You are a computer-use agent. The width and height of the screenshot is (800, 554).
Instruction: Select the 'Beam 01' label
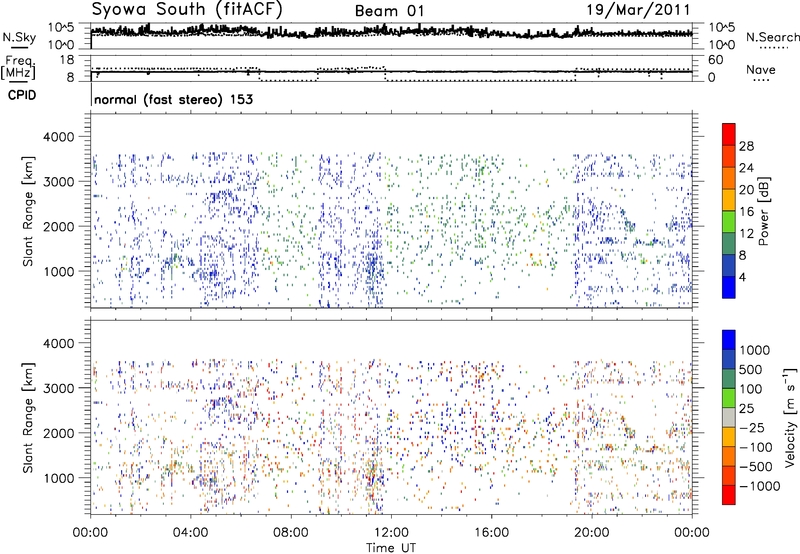coord(389,11)
